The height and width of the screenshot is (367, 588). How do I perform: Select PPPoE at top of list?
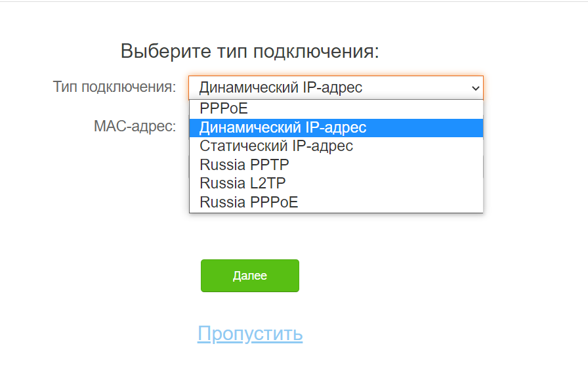coord(224,109)
